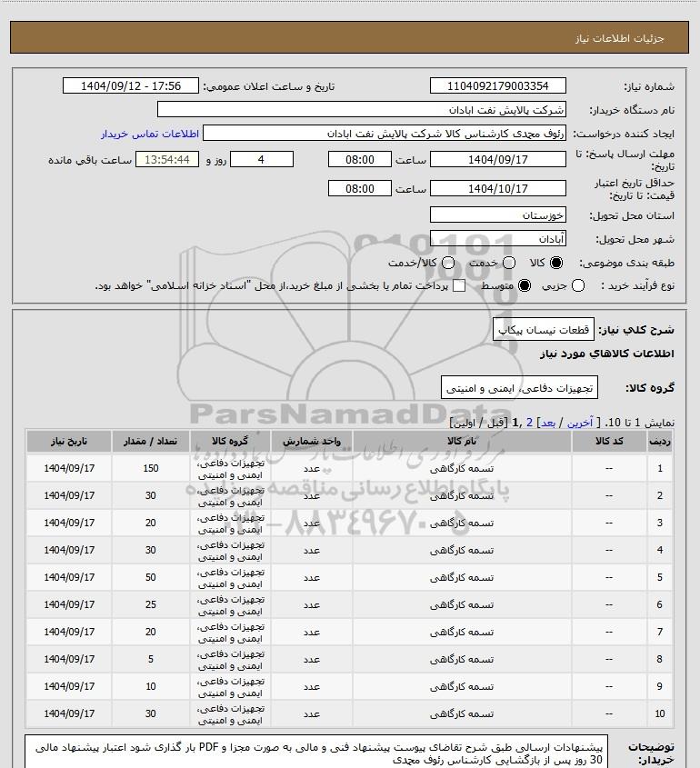Viewport: 700px width, 768px height.
Task: Click the buyer notes text box
Action: [x=316, y=752]
